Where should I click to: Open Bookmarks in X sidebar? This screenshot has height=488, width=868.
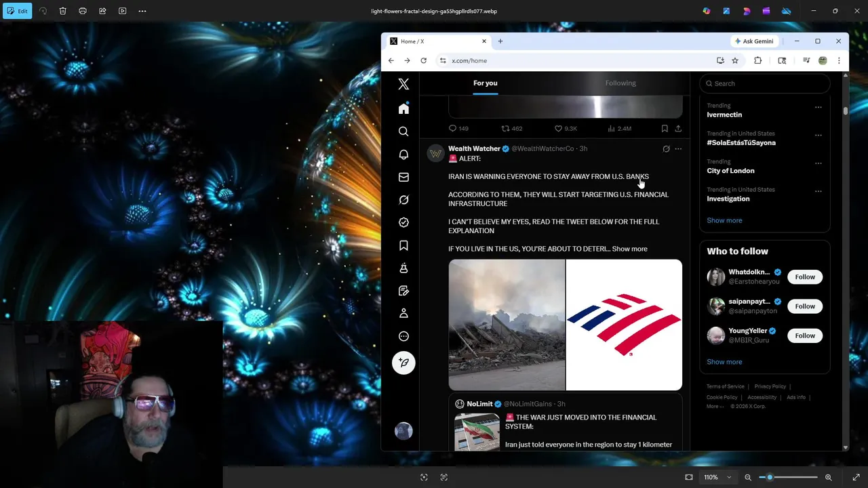click(x=403, y=245)
